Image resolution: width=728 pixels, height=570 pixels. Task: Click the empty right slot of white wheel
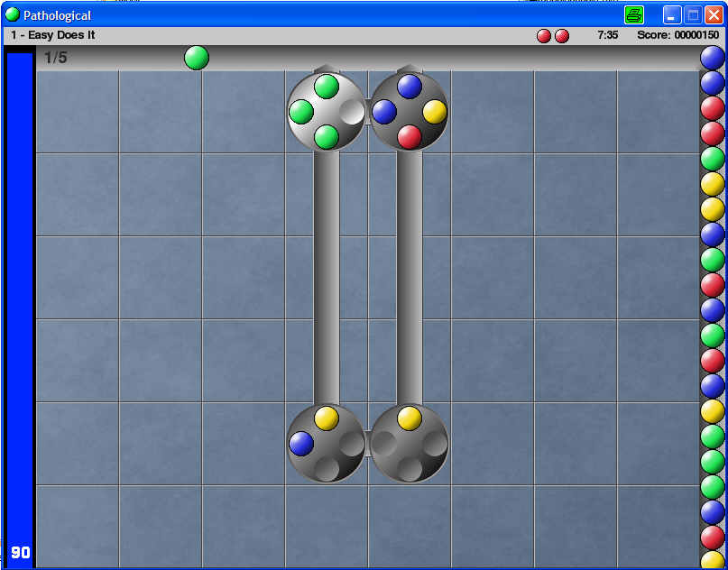352,112
